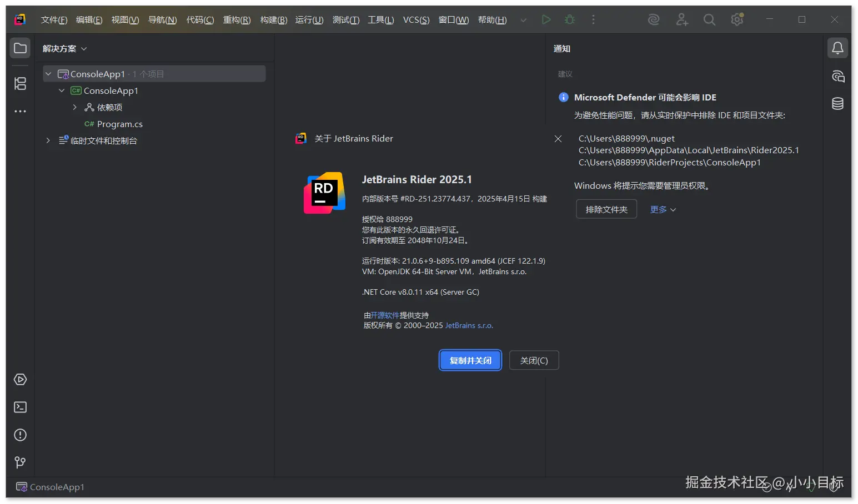Open the 窗口(W) menu
Viewport: 858px width, 504px height.
tap(454, 20)
